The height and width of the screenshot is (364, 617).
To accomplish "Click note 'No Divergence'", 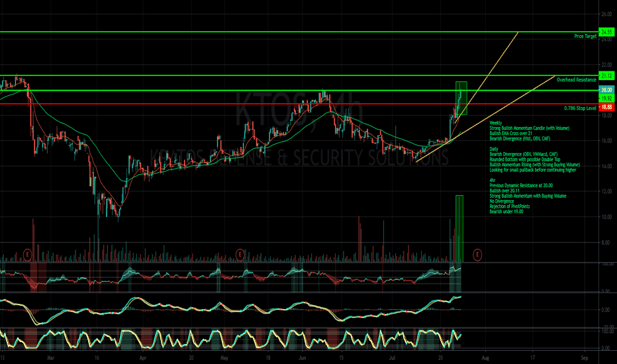I will coord(502,201).
